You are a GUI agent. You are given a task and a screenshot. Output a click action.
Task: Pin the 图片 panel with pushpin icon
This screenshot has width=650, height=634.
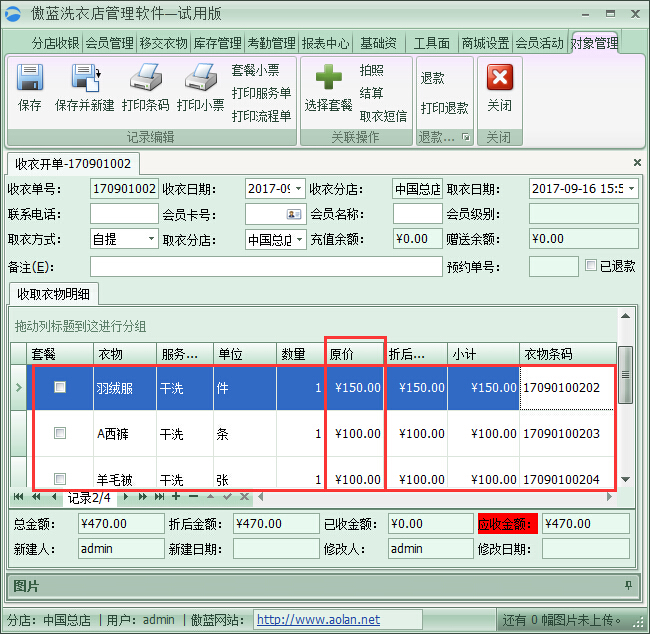pyautogui.click(x=628, y=585)
